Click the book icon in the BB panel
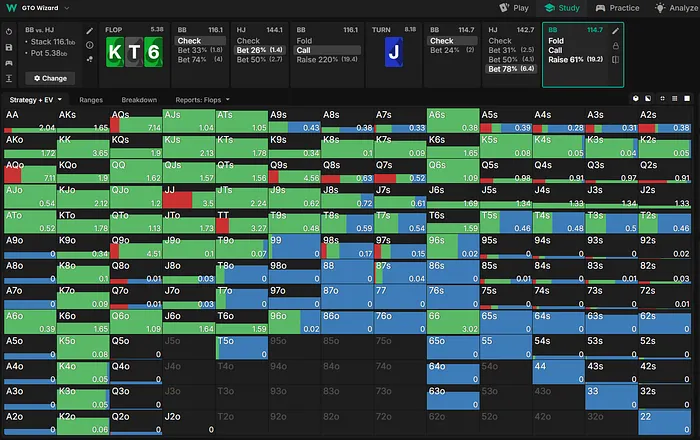 pyautogui.click(x=616, y=60)
